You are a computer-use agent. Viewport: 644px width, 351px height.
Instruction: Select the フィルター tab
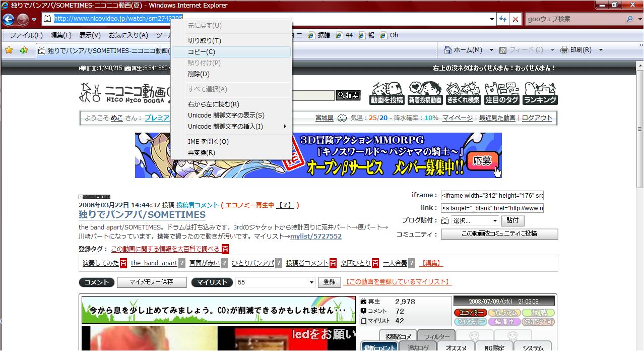tap(436, 336)
